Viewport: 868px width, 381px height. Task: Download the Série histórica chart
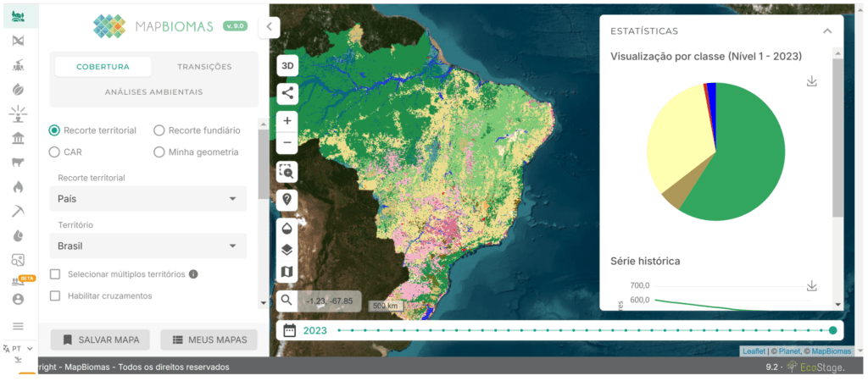pyautogui.click(x=811, y=286)
